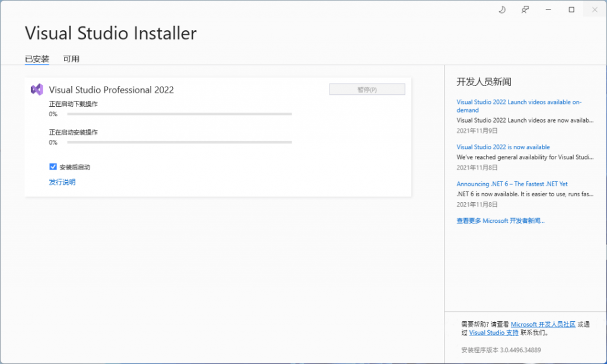This screenshot has width=607, height=364.
Task: Open the 发行说明 link
Action: 62,182
